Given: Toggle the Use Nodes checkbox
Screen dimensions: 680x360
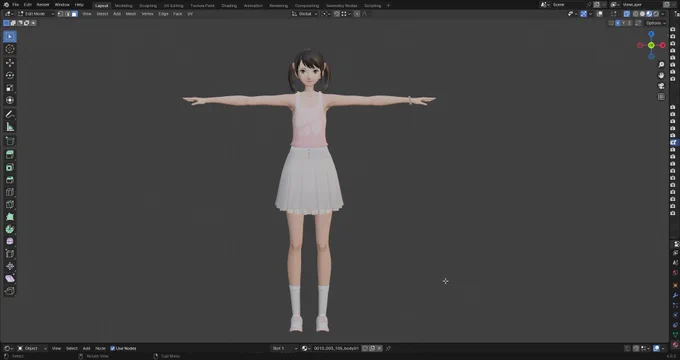Looking at the screenshot, I should point(113,348).
